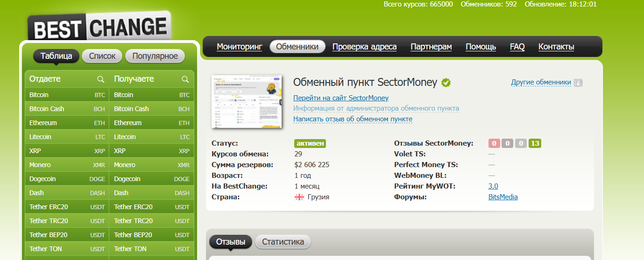The height and width of the screenshot is (260, 644).
Task: Click the Georgia flag icon
Action: click(299, 197)
